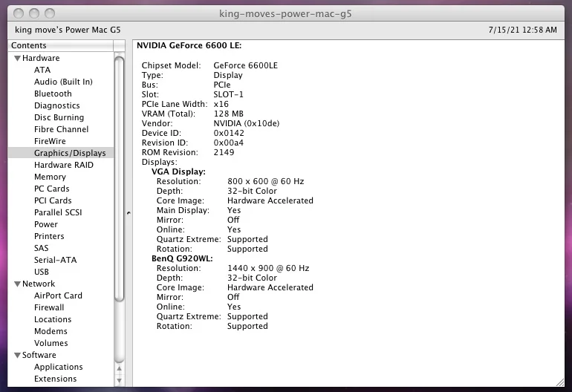
Task: Click the Revision ID value 0x00a4
Action: pyautogui.click(x=228, y=143)
